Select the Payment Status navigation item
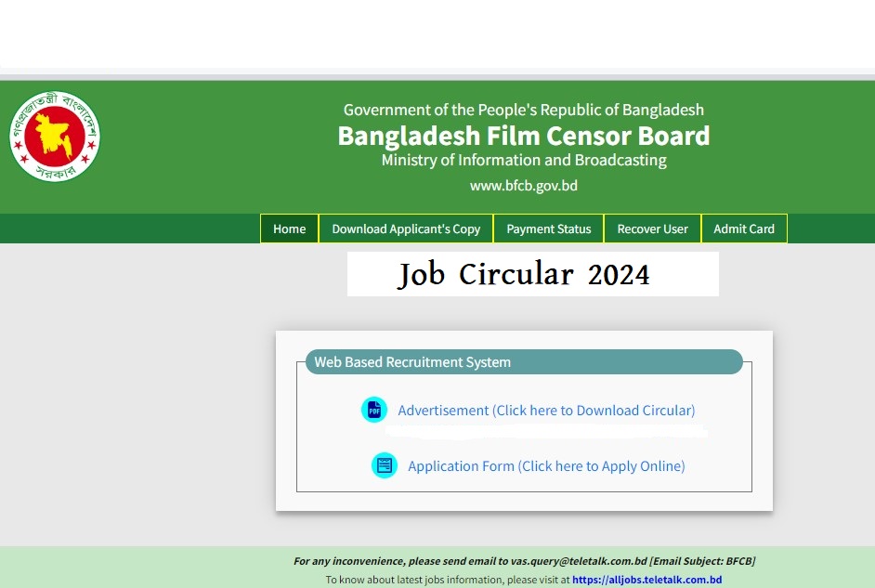Image resolution: width=875 pixels, height=588 pixels. tap(548, 229)
